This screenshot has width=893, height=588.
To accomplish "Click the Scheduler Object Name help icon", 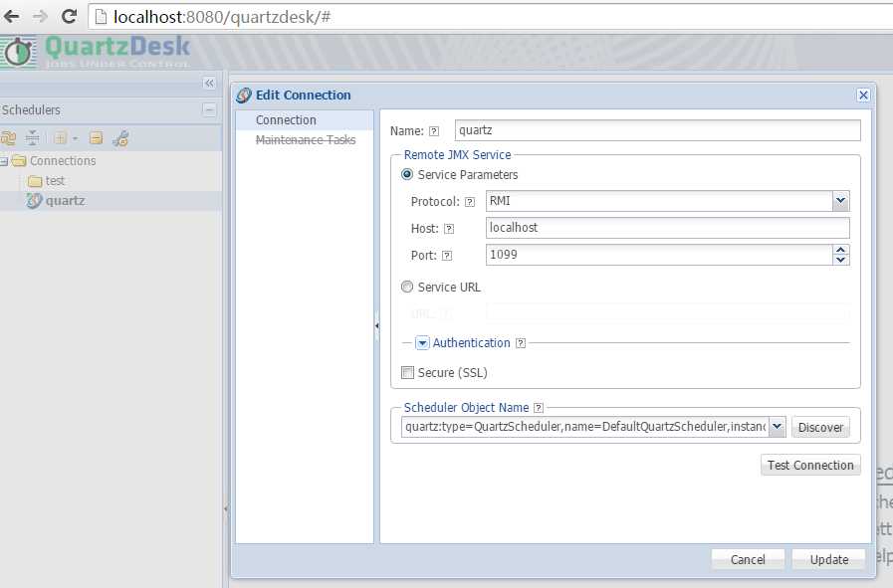I will tap(539, 408).
